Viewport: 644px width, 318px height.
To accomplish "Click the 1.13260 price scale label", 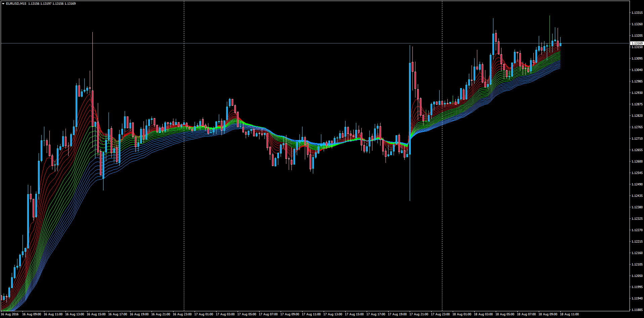I will 637,24.
